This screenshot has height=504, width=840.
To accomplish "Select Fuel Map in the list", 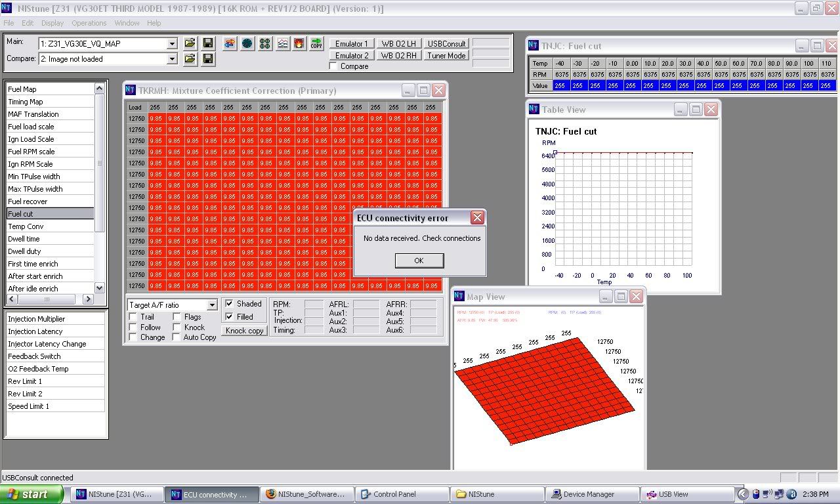I will pos(50,89).
